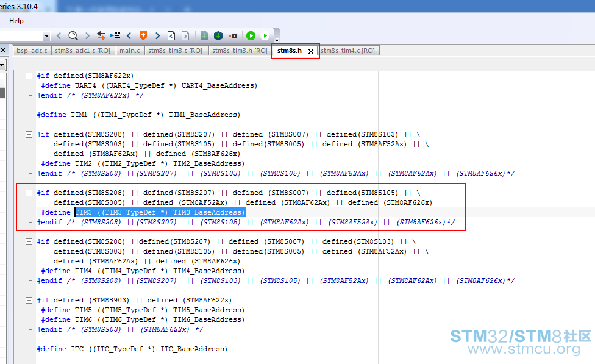Image resolution: width=595 pixels, height=364 pixels.
Task: Collapse the TIM4 #if defined block
Action: tap(29, 241)
